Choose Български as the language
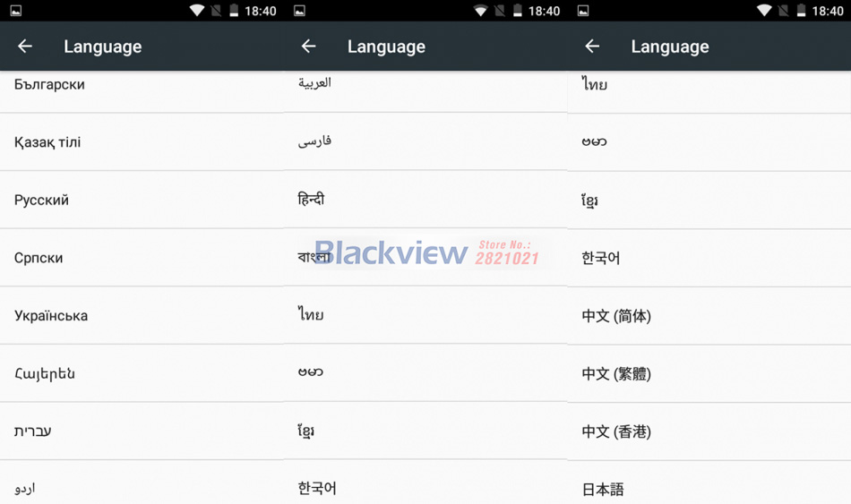This screenshot has width=851, height=504. pos(49,84)
